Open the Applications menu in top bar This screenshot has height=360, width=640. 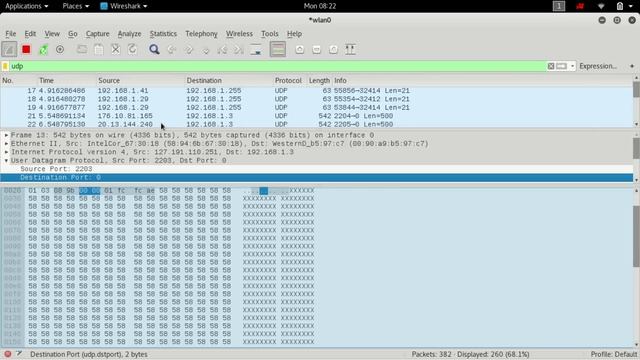pyautogui.click(x=27, y=6)
